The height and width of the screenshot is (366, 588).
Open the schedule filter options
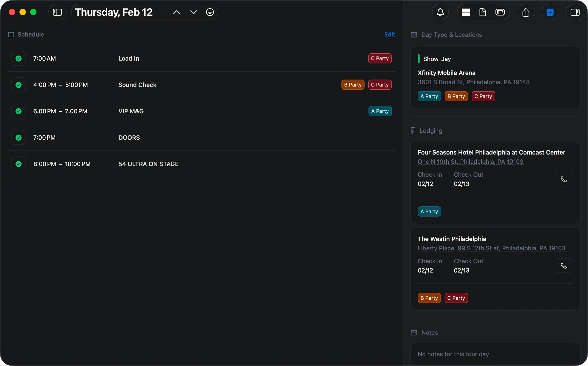coord(210,12)
